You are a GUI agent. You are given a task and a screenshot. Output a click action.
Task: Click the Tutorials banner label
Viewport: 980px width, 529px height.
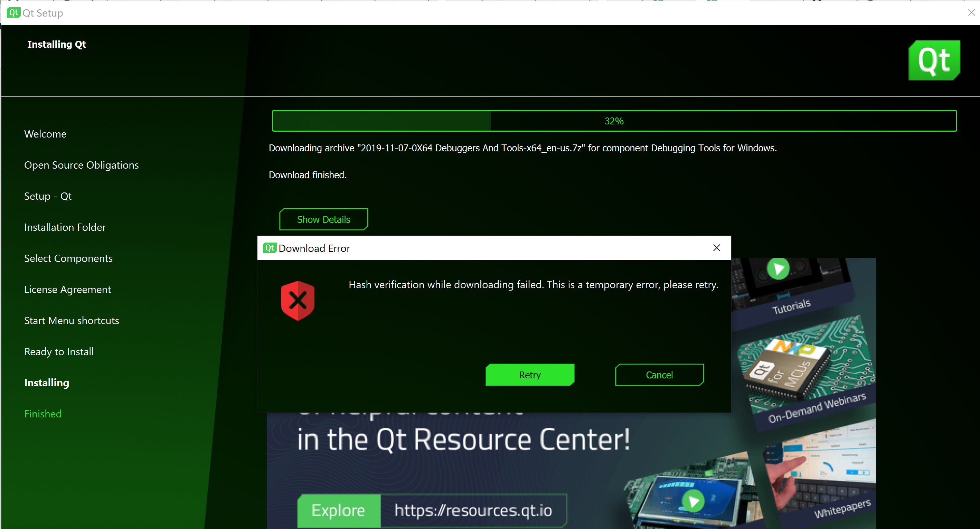pyautogui.click(x=791, y=306)
